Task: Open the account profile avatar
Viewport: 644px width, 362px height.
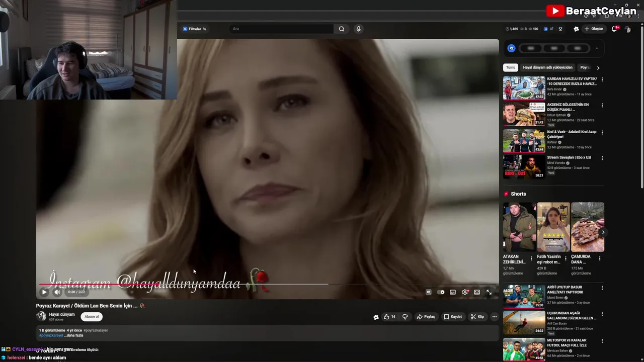Action: [628, 29]
